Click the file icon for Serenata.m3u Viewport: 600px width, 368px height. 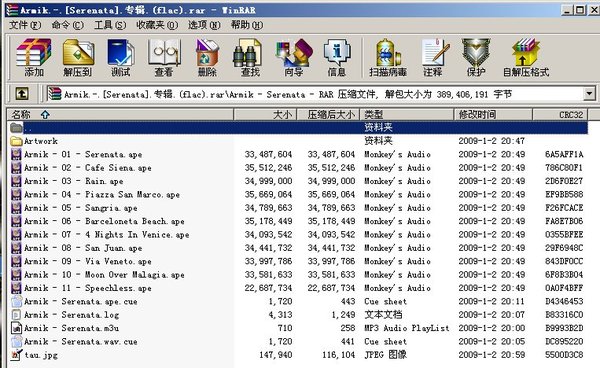click(x=16, y=328)
